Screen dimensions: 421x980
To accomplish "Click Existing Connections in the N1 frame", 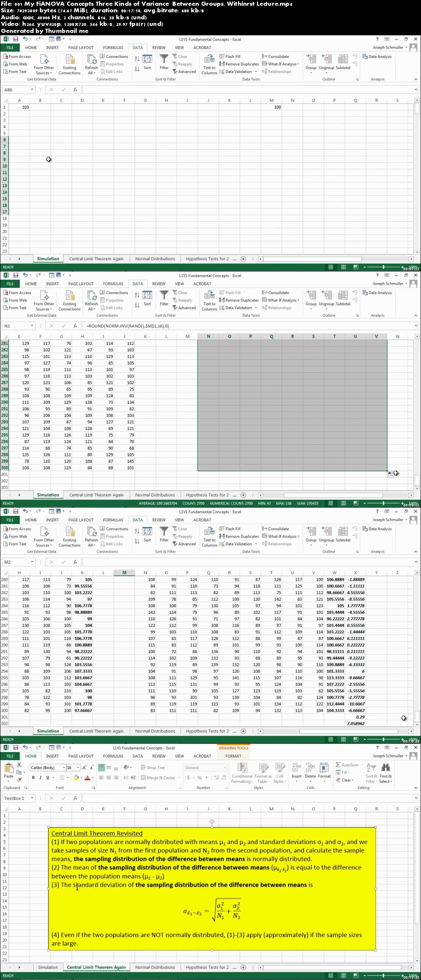I will point(69,301).
